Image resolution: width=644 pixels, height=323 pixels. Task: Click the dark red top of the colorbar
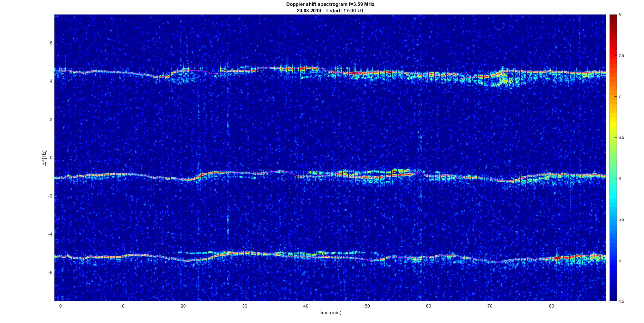point(613,18)
